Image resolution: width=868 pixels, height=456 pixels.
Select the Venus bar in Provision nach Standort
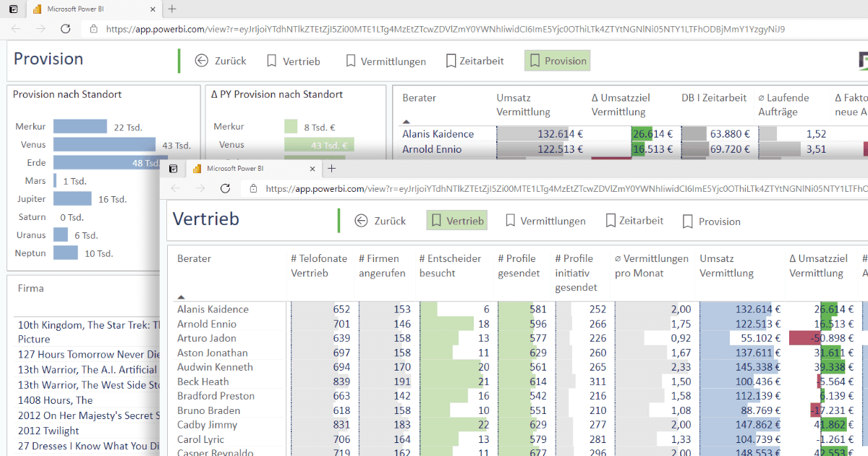[104, 145]
